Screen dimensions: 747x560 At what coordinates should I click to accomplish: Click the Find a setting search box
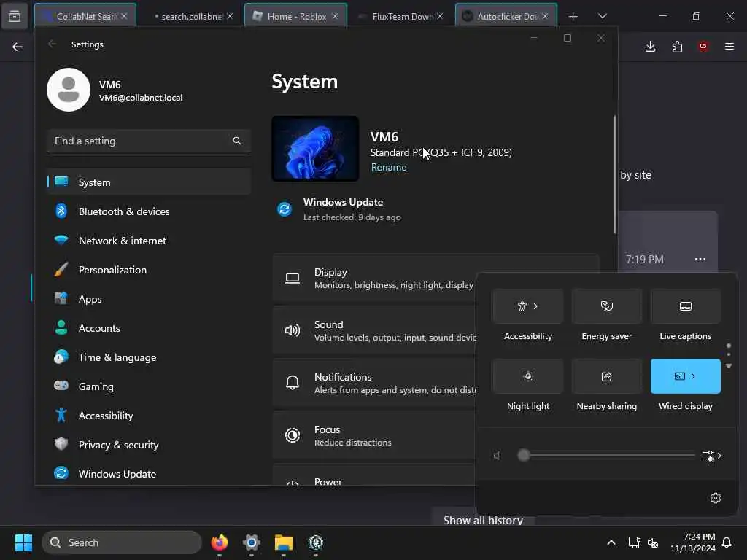pyautogui.click(x=149, y=141)
